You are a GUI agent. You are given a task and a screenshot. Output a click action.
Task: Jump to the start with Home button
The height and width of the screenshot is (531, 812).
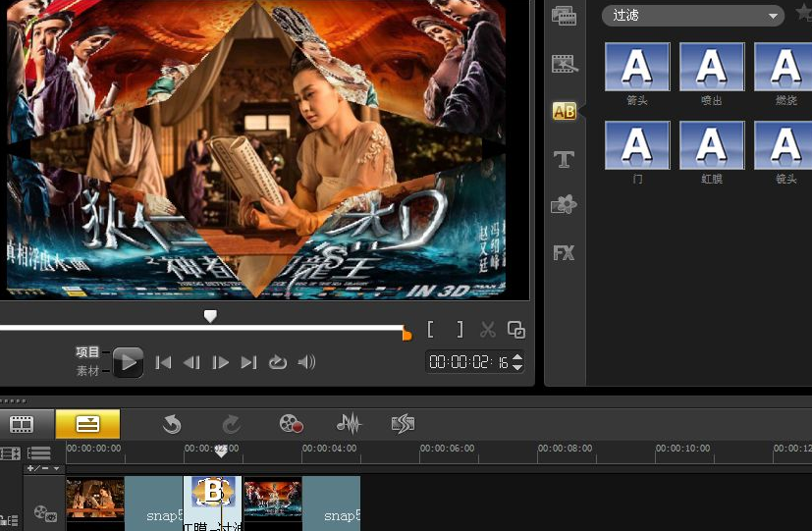[x=163, y=362]
